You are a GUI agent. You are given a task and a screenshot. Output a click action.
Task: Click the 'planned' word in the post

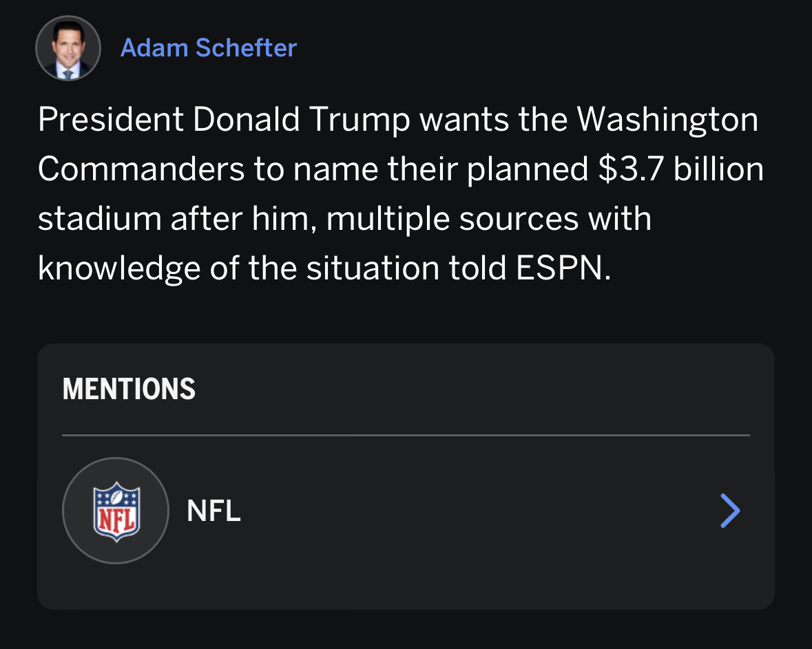click(528, 169)
